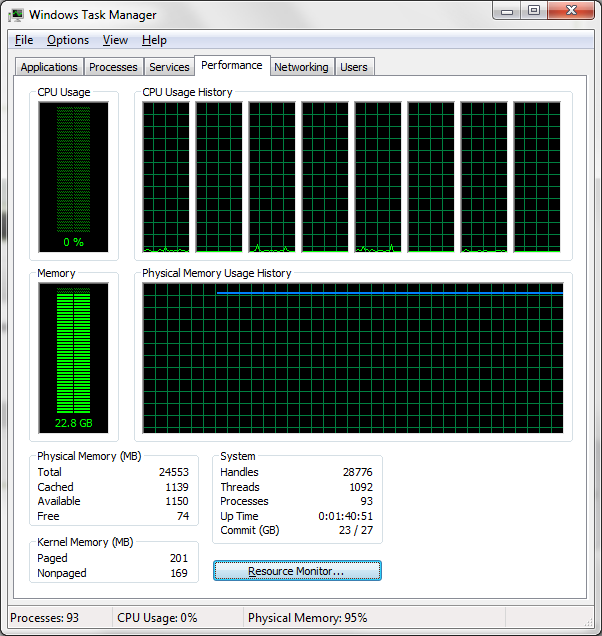Image resolution: width=602 pixels, height=636 pixels.
Task: Click the Cached memory value 1139
Action: pos(177,487)
